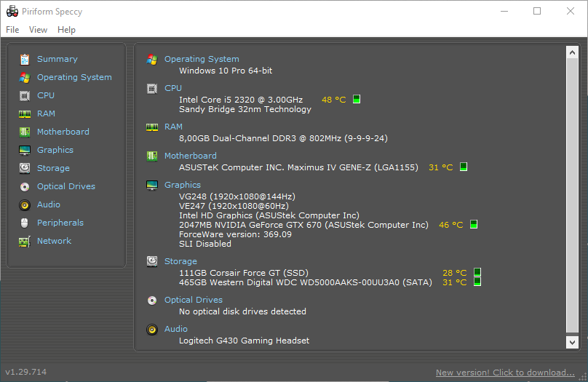This screenshot has height=382, width=588.
Task: Open Optical Drives from sidebar
Action: click(66, 186)
